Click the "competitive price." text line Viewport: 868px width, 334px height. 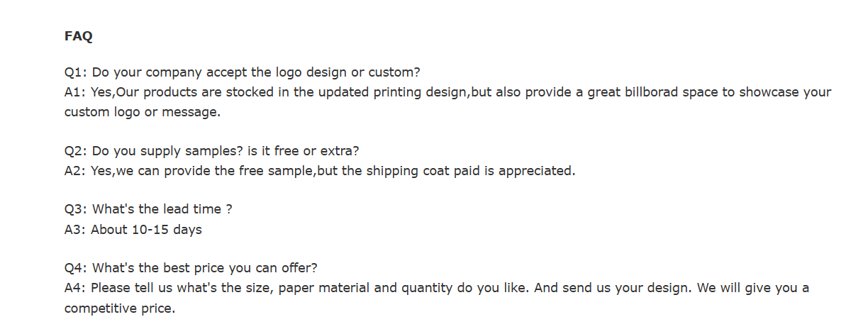[x=119, y=308]
